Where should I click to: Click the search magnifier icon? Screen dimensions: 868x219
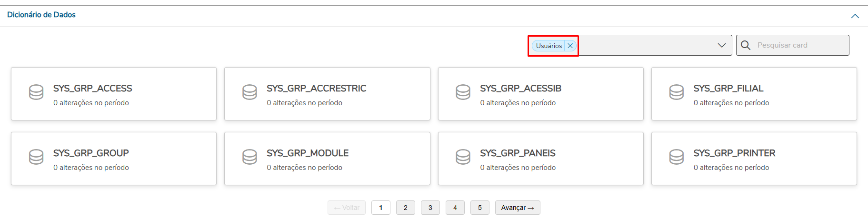[746, 45]
